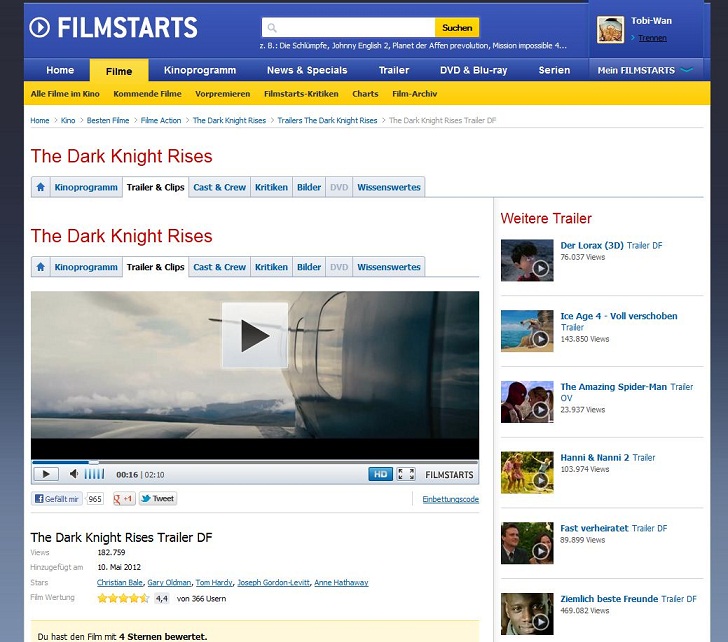Open Anne Hathaway's page
The image size is (728, 642).
point(341,582)
